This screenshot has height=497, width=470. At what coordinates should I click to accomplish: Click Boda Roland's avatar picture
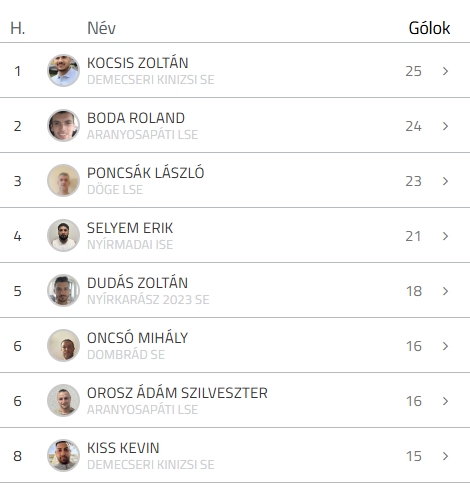point(63,126)
